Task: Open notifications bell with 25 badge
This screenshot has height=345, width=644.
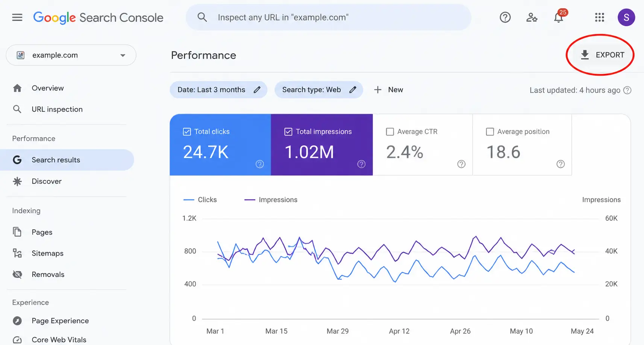Action: coord(559,17)
